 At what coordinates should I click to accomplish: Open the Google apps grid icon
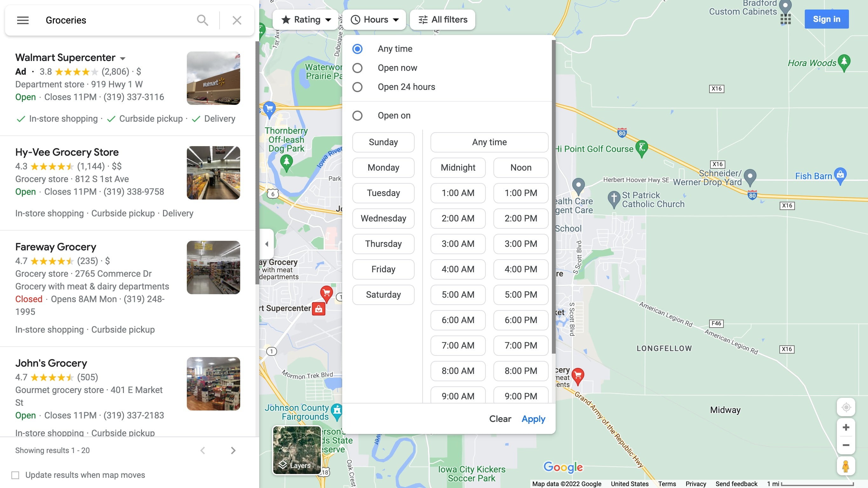pyautogui.click(x=785, y=19)
